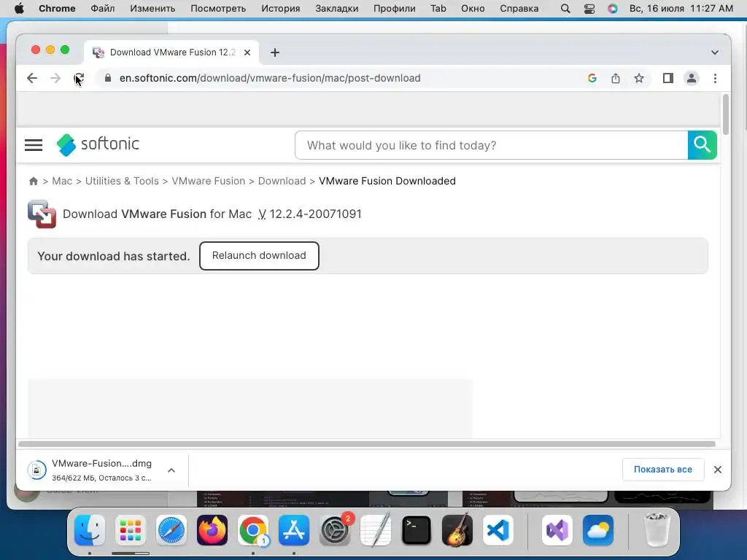This screenshot has width=747, height=560.
Task: Launch Visual Studio from the Dock
Action: click(x=557, y=530)
